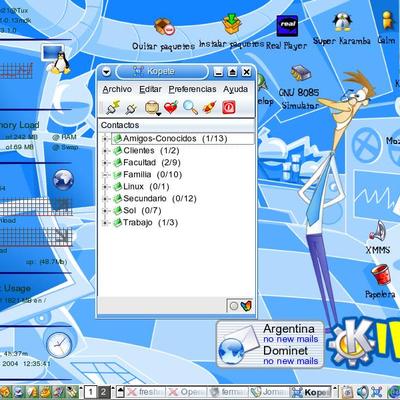Viewport: 400px width, 400px height.
Task: Click the first panel launcher icon at bottom-left
Action: click(5, 392)
